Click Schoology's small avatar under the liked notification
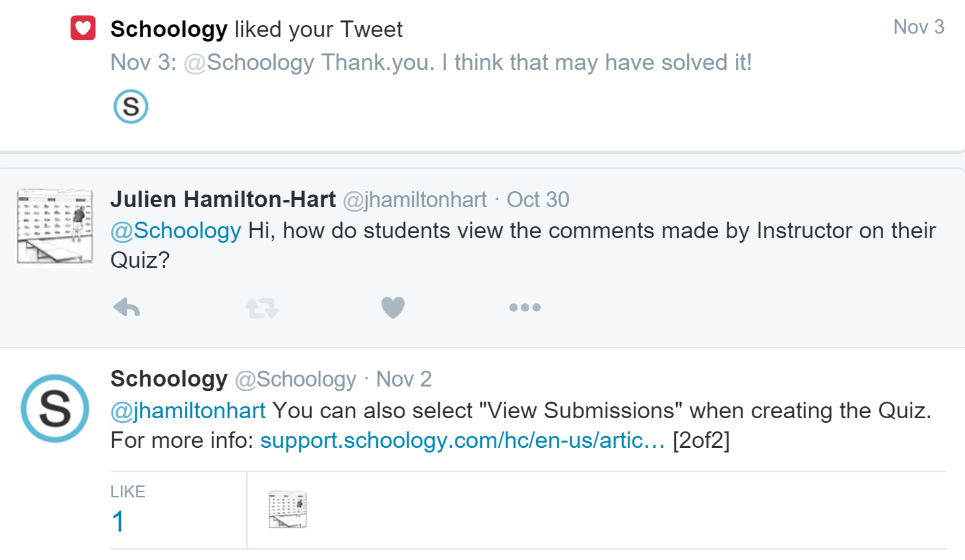This screenshot has height=560, width=965. [x=131, y=107]
